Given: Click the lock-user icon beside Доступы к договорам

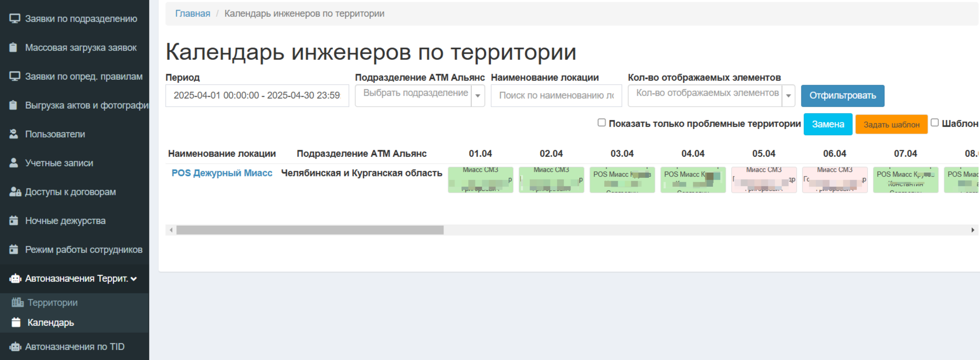Looking at the screenshot, I should pyautogui.click(x=15, y=192).
